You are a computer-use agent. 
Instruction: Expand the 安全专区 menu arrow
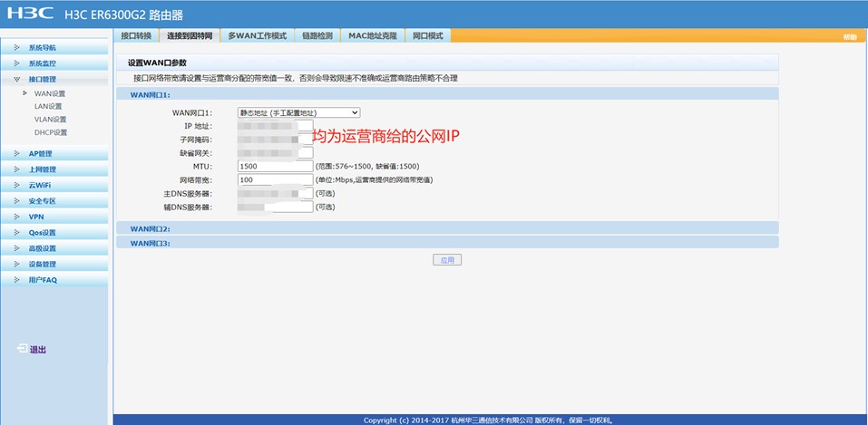[16, 201]
